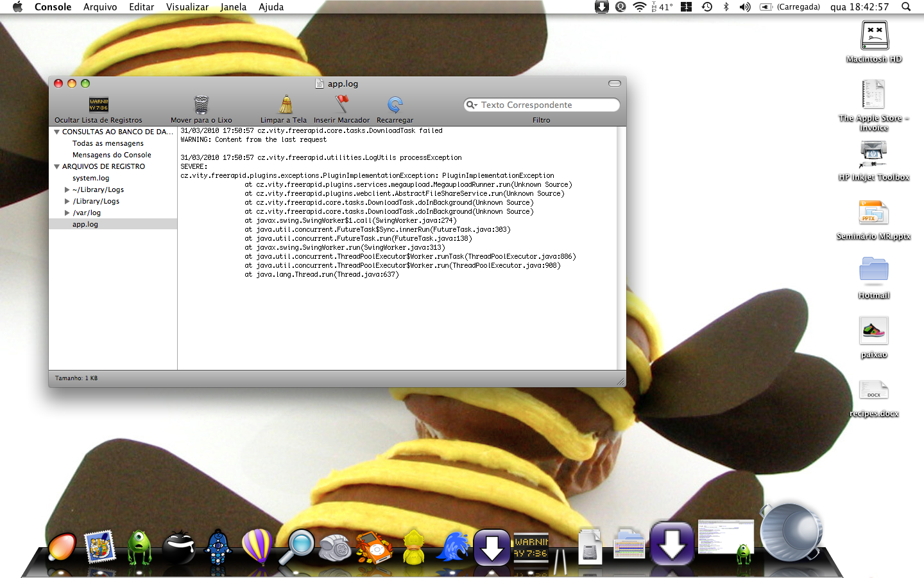Click the volume icon in menu bar
Image resolution: width=924 pixels, height=578 pixels.
coord(744,7)
